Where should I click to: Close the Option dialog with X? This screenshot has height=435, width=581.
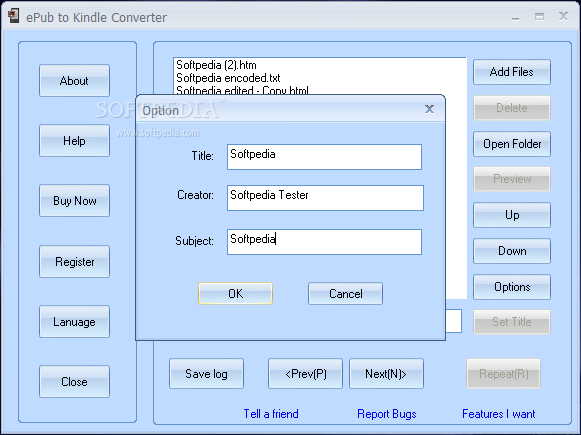coord(429,109)
